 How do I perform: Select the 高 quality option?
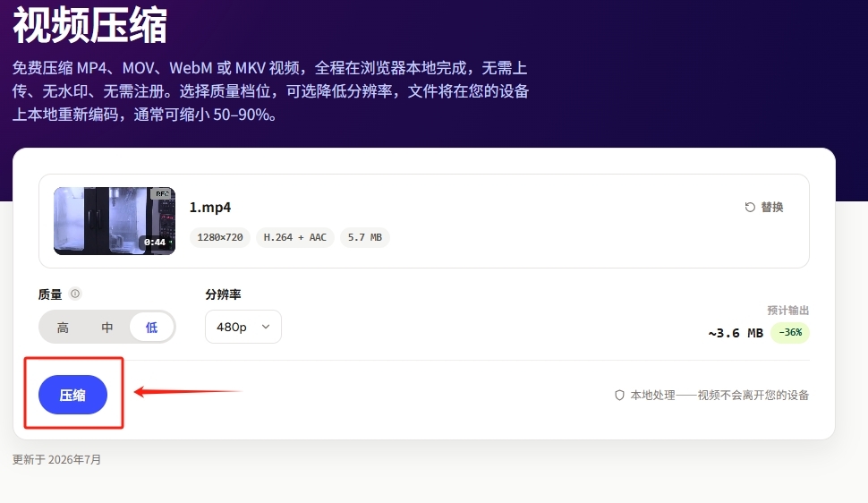click(x=64, y=328)
